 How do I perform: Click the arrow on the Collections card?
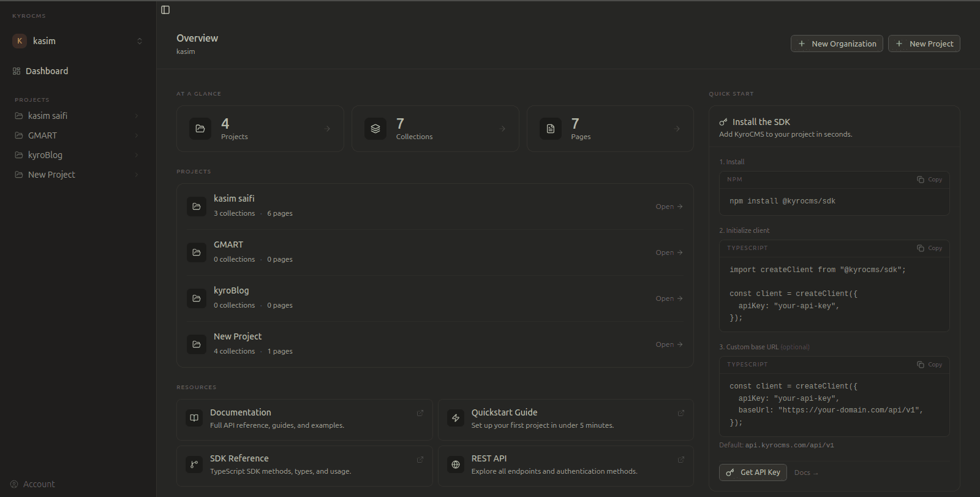click(502, 129)
